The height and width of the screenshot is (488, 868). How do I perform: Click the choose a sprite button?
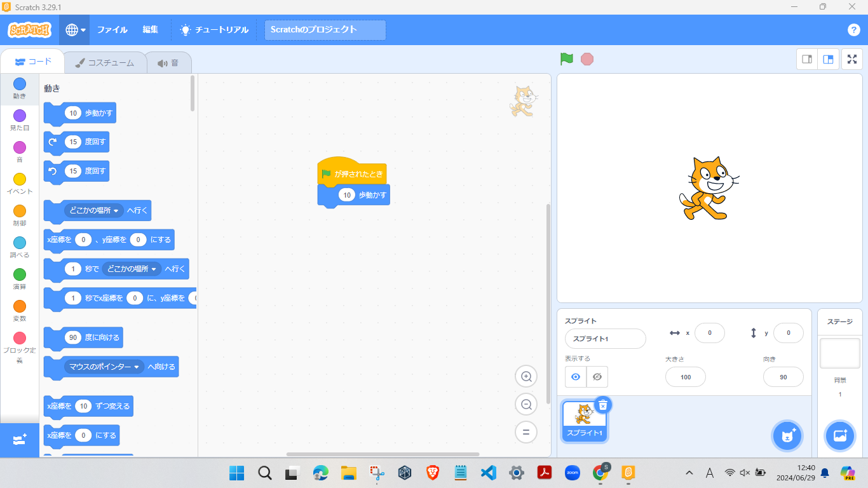[788, 436]
